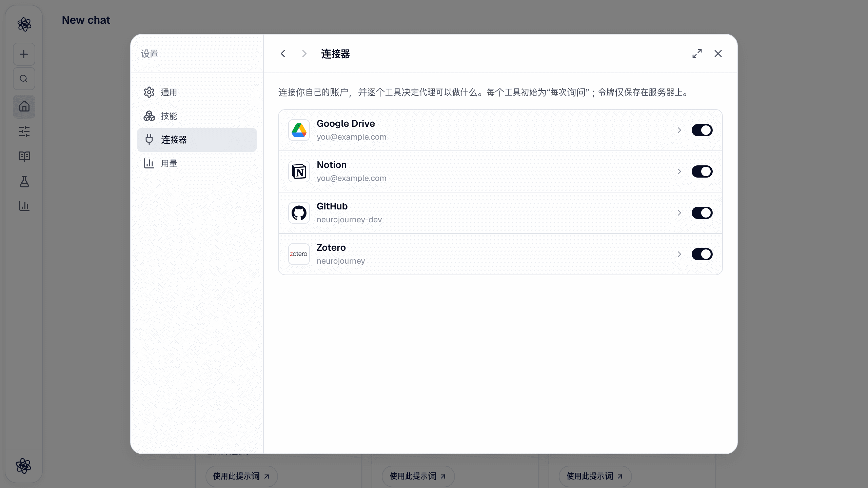Expand the settings dialog to full screen
Viewport: 868px width, 488px height.
697,54
